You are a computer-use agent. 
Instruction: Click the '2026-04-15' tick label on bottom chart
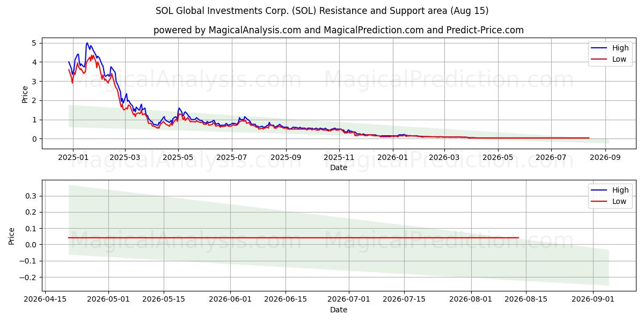click(44, 299)
